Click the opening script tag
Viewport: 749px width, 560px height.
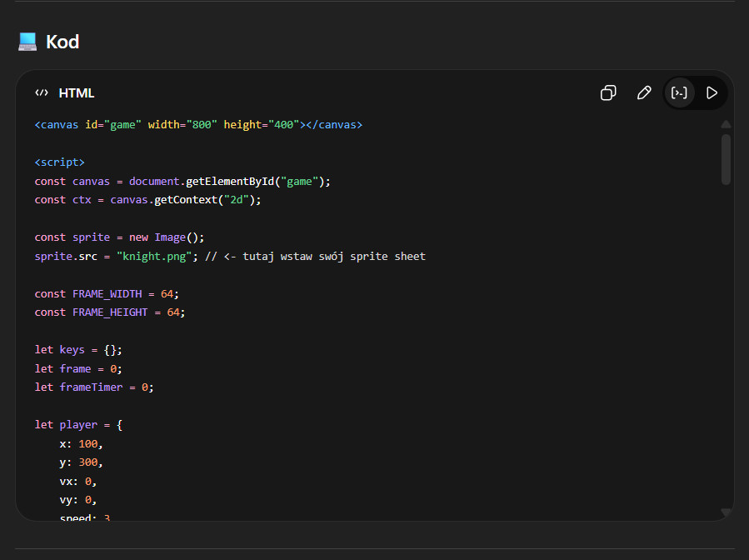coord(60,162)
